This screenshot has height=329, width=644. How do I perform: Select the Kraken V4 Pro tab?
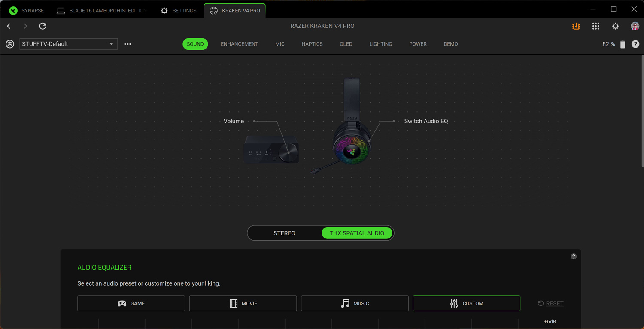[235, 11]
